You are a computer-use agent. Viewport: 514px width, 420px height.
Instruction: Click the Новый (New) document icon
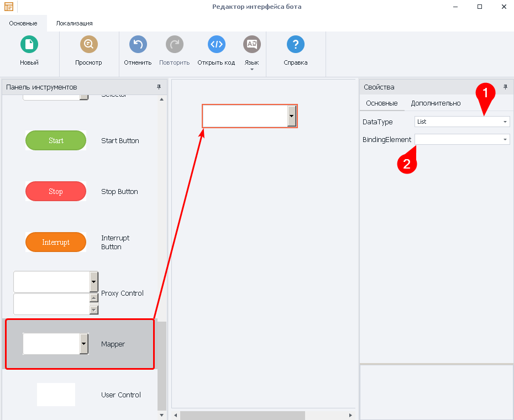coord(29,45)
